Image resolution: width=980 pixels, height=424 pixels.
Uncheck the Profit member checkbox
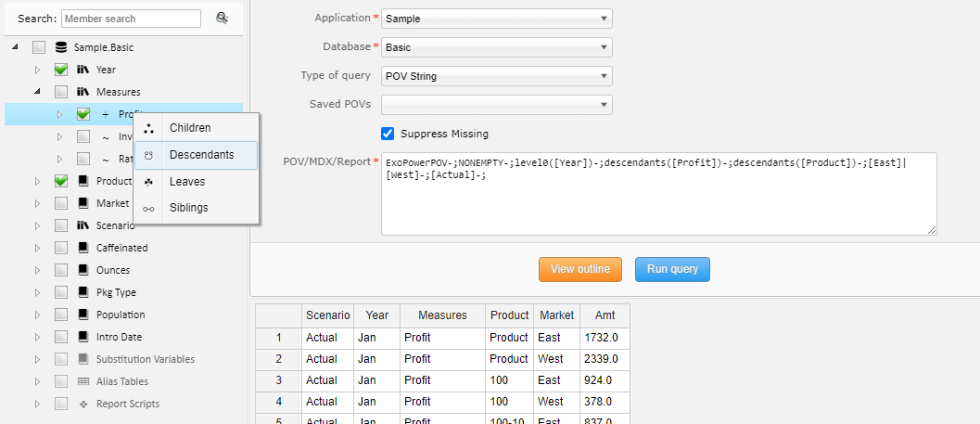[x=83, y=114]
